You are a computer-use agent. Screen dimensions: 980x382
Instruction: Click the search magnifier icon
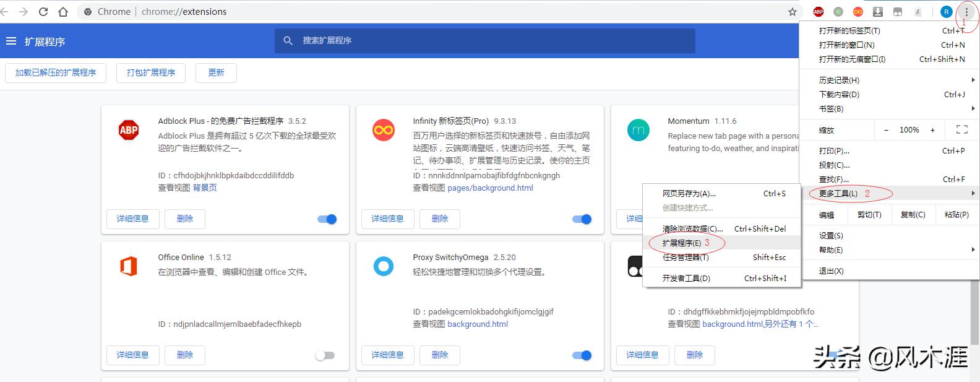point(288,41)
